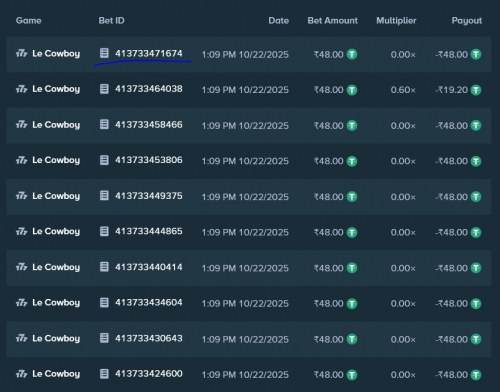Click Tether coin in bet amount of row 413733471674

point(352,54)
